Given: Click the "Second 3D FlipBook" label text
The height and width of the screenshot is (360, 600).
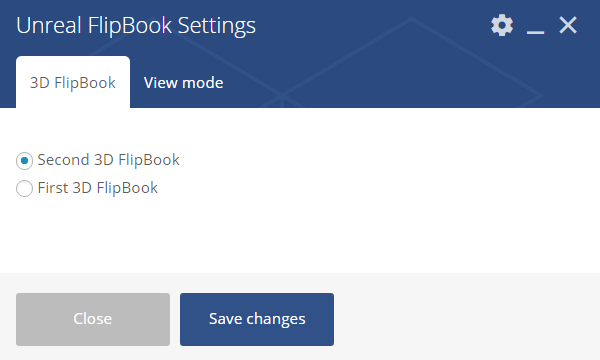Looking at the screenshot, I should [108, 160].
